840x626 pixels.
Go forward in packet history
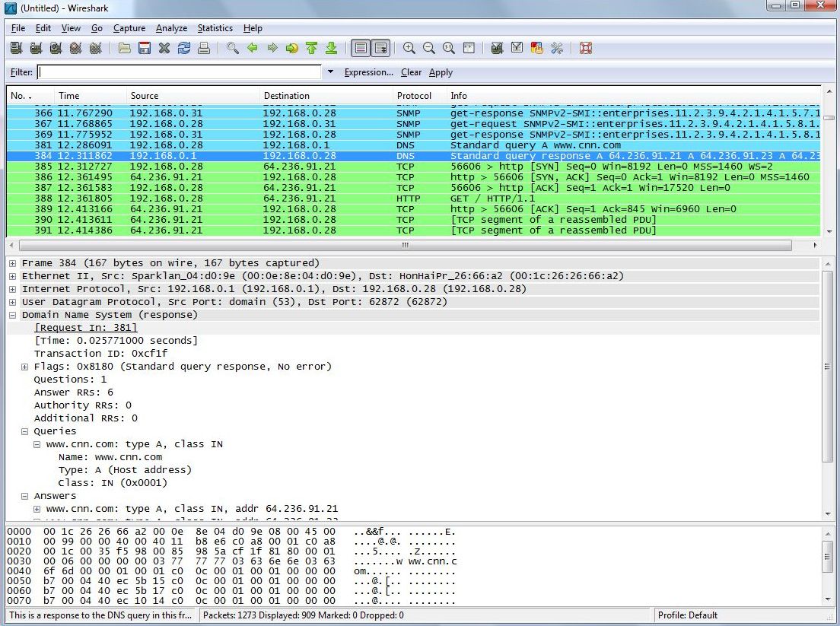272,48
